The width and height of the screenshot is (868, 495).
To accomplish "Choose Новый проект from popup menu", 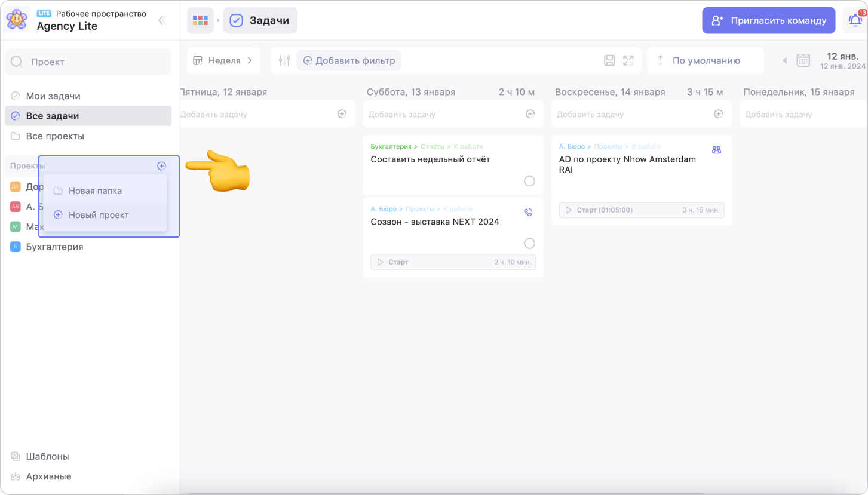I will click(x=105, y=215).
